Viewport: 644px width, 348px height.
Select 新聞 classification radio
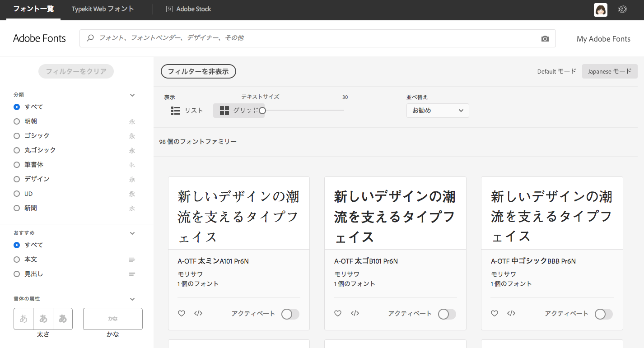pyautogui.click(x=17, y=208)
